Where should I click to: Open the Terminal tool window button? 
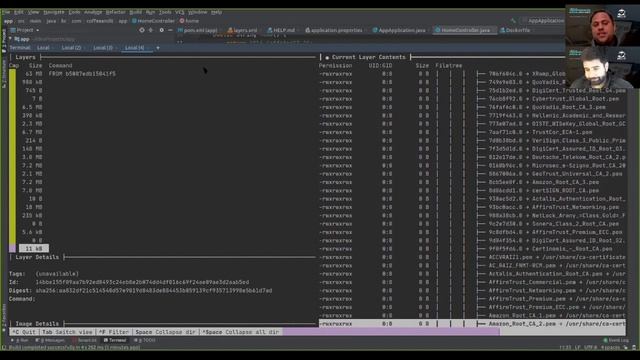click(x=115, y=340)
